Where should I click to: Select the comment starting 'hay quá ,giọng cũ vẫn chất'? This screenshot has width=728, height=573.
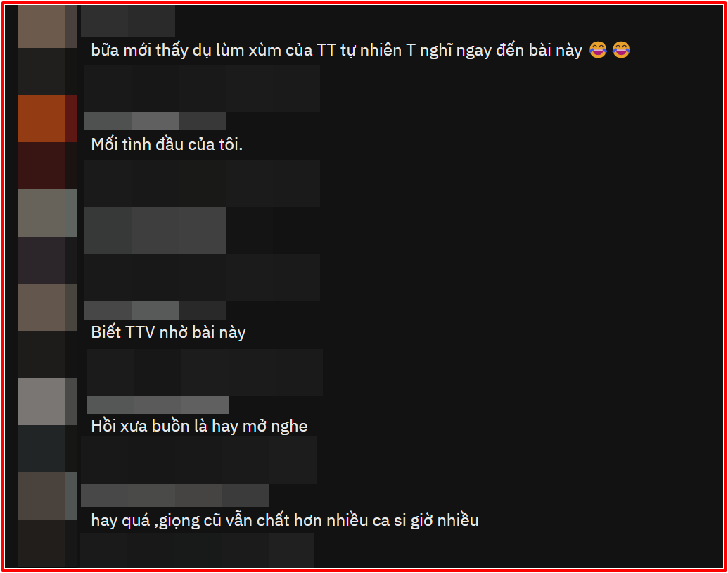point(285,520)
